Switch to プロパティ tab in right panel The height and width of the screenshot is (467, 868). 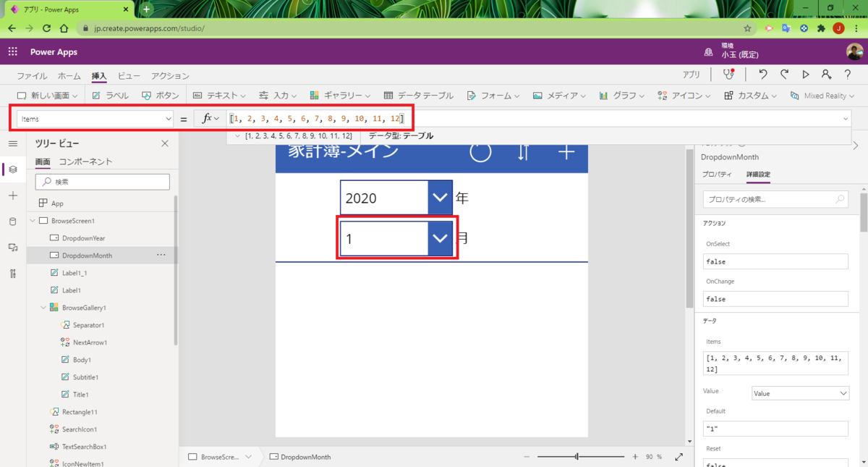(717, 174)
